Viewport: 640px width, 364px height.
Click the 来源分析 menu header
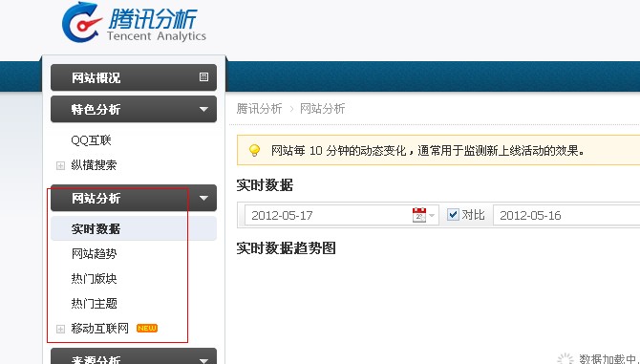pyautogui.click(x=134, y=355)
